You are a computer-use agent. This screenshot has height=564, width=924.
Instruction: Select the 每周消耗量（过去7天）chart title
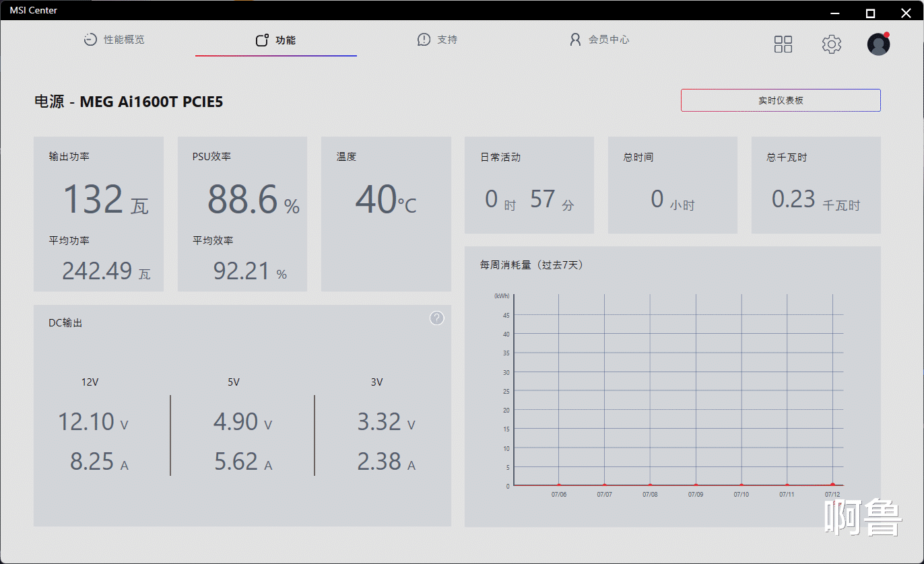(x=531, y=265)
